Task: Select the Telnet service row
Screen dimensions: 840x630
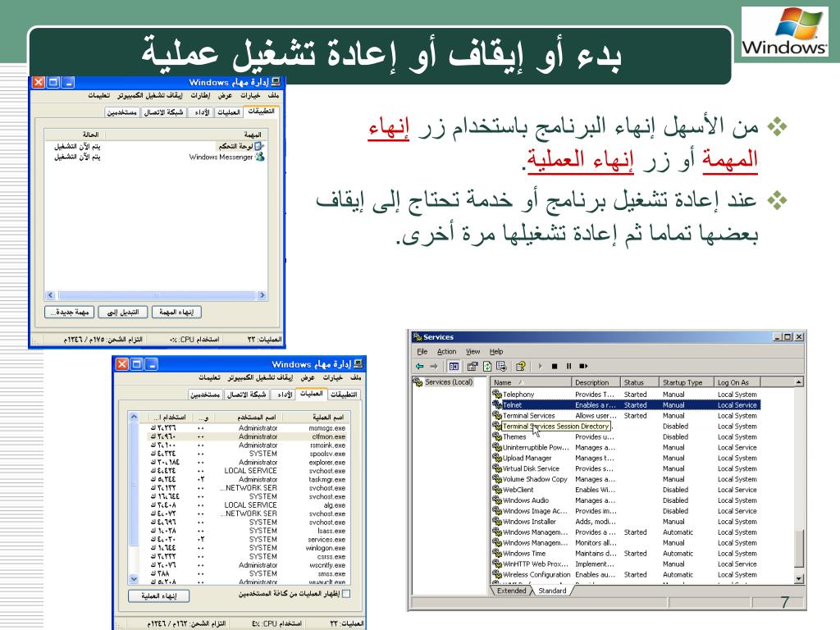Action: [626, 405]
